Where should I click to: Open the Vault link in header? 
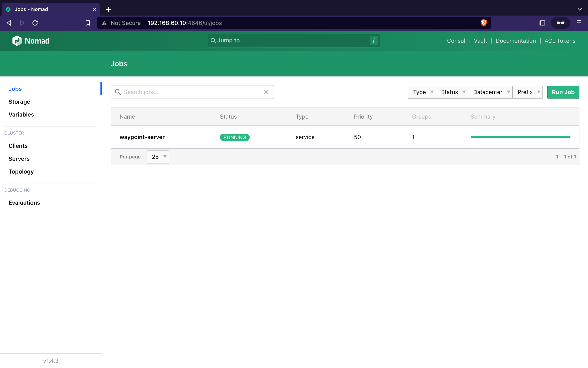coord(480,41)
